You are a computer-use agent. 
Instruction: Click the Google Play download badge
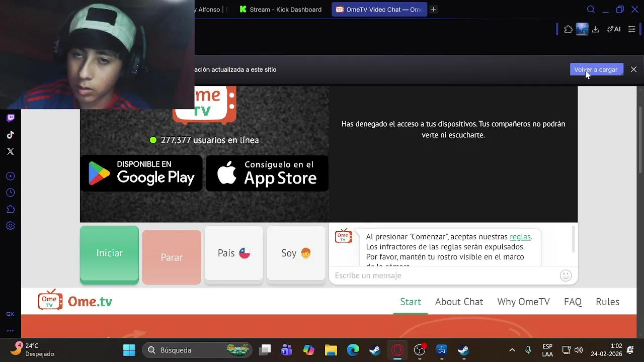141,173
